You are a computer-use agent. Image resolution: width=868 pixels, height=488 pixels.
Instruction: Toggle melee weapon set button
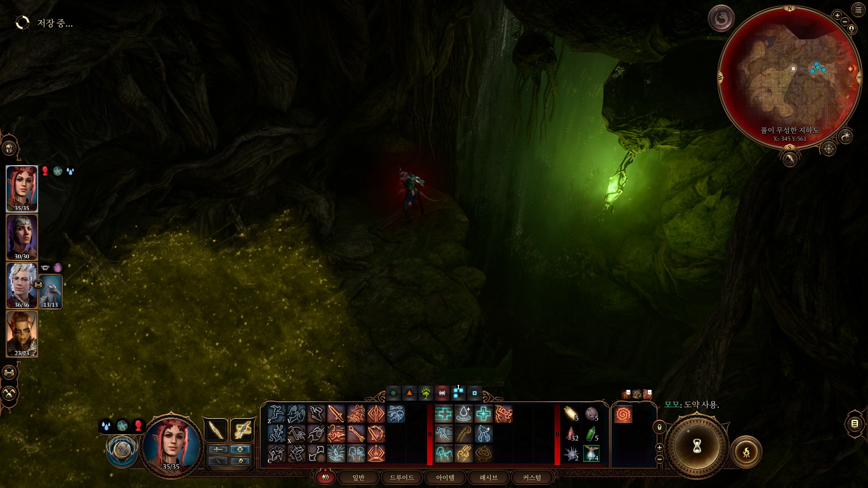(218, 449)
